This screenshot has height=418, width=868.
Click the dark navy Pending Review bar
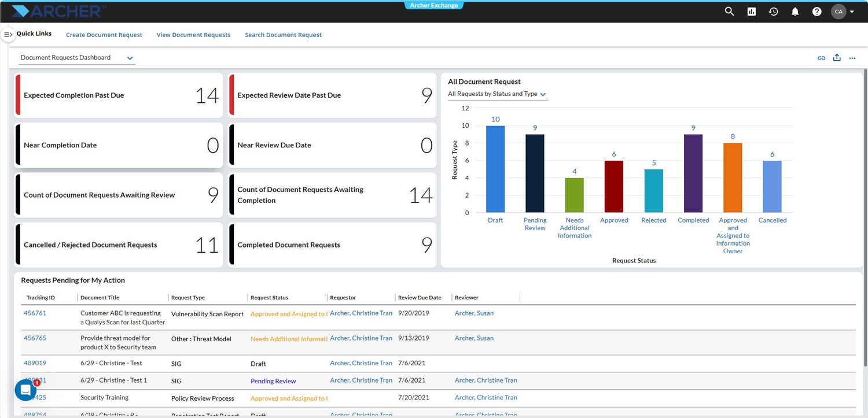535,173
